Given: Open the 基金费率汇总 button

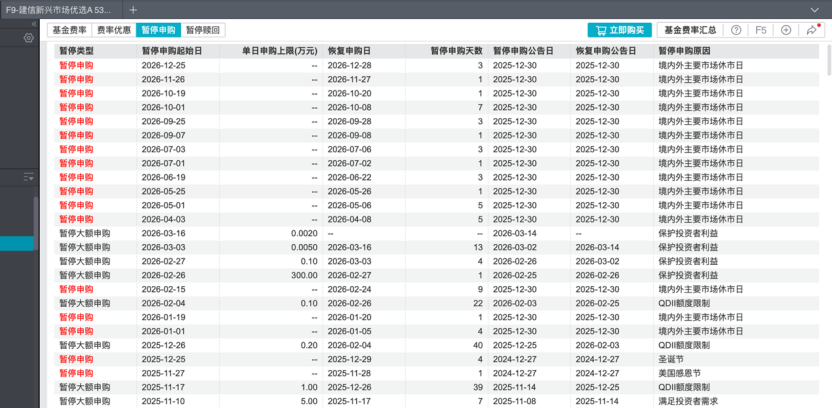Looking at the screenshot, I should pos(689,31).
